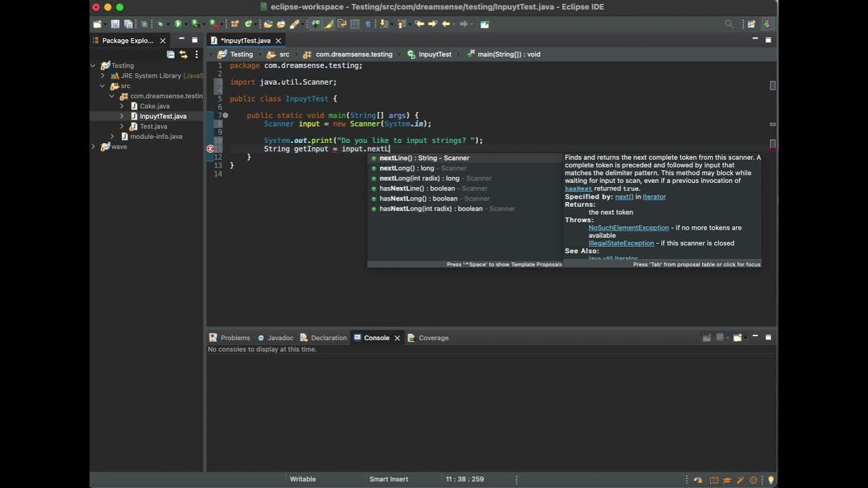Image resolution: width=868 pixels, height=488 pixels.
Task: Open Cake.java in Package Explorer
Action: tap(155, 106)
